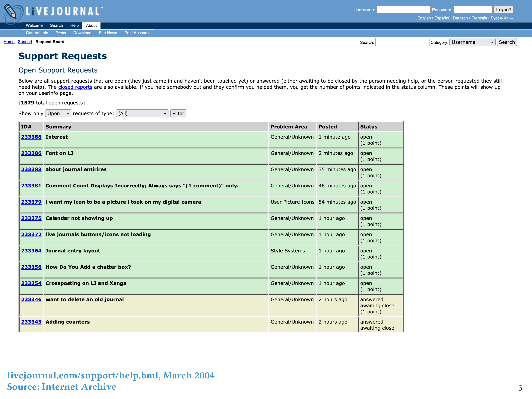Click the Username login field
Image resolution: width=532 pixels, height=399 pixels.
pyautogui.click(x=403, y=10)
